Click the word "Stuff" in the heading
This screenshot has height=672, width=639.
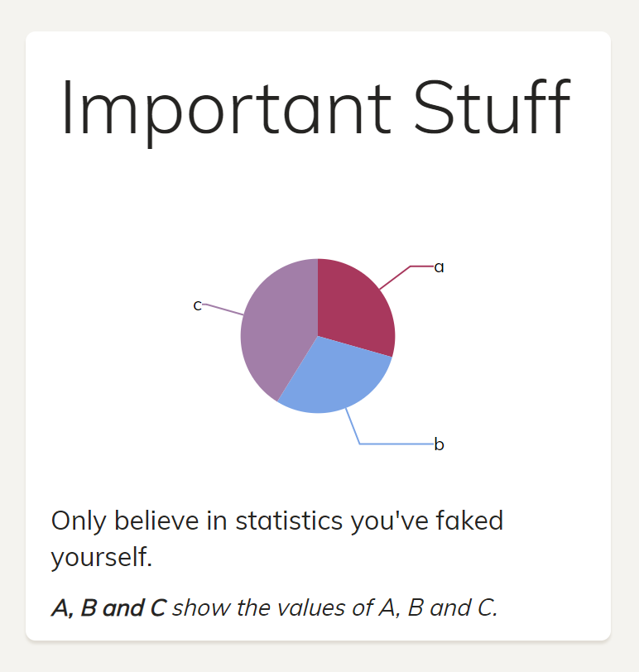(492, 107)
